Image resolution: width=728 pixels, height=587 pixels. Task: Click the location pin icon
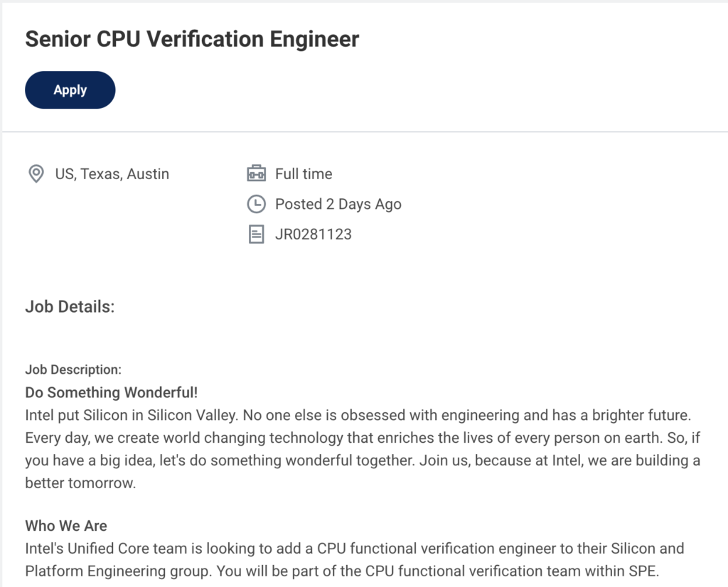[x=35, y=174]
